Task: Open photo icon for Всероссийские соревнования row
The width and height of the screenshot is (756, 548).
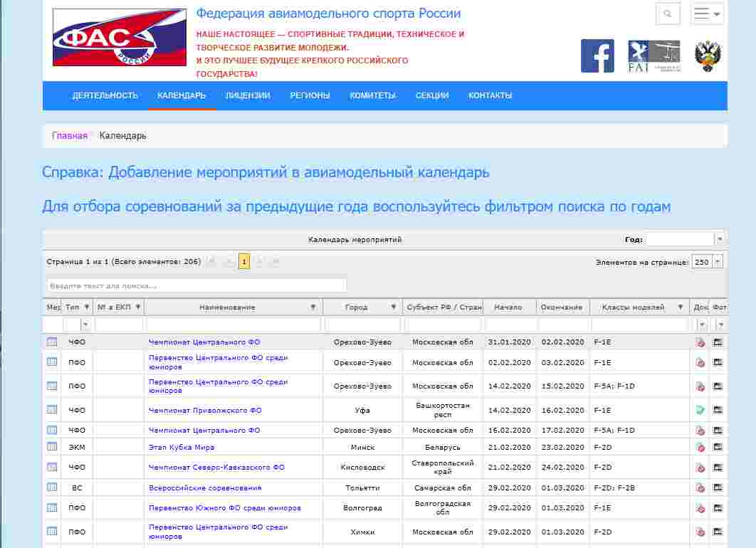Action: click(718, 488)
